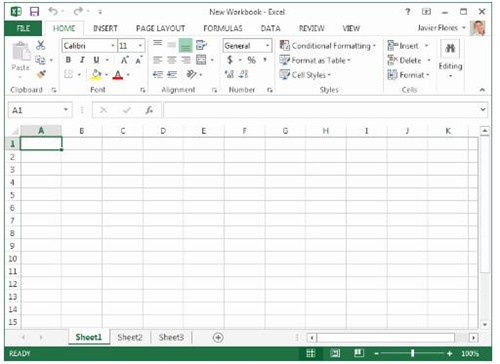Open the Format cells dropdown
Viewport: 500px width, 364px height.
(428, 75)
